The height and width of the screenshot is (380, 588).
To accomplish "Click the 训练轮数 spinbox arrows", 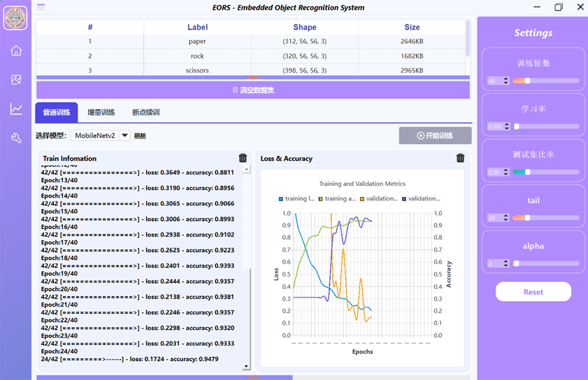I will [x=505, y=81].
